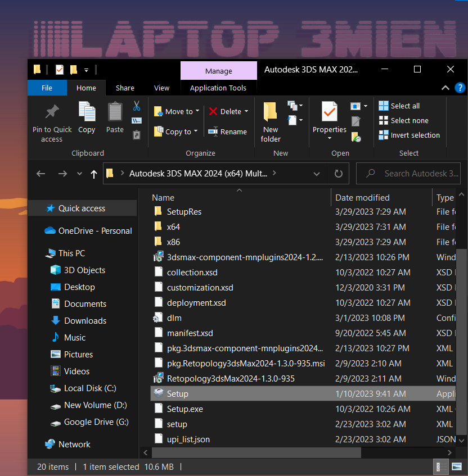The width and height of the screenshot is (468, 476).
Task: Collapse the ribbon using the chevron
Action: (x=445, y=88)
